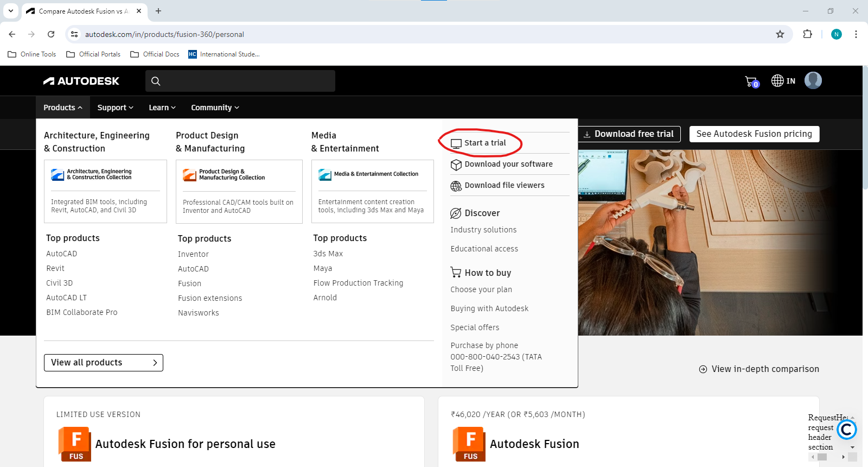Viewport: 868px width, 467px height.
Task: Open the Online Tools bookmark folder
Action: pos(32,54)
